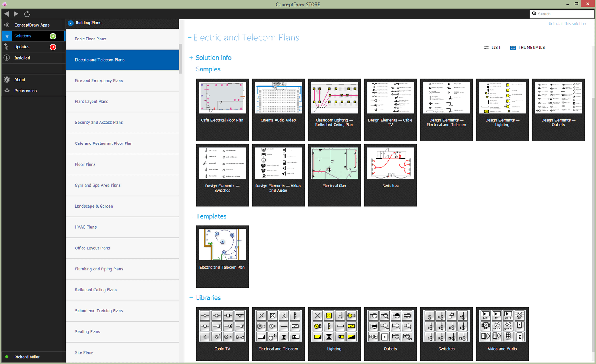Viewport: 596px width, 364px height.
Task: Open the Switches library
Action: 447,334
